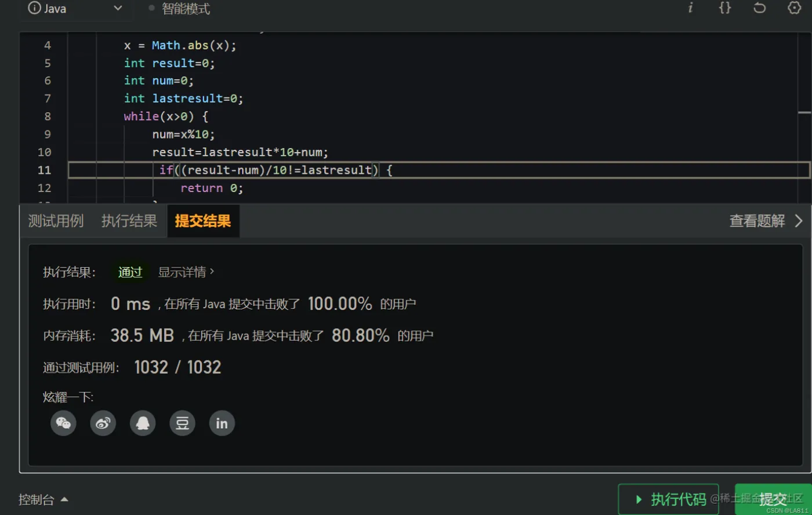Click line number 11 in the gutter
812x515 pixels.
pyautogui.click(x=45, y=170)
